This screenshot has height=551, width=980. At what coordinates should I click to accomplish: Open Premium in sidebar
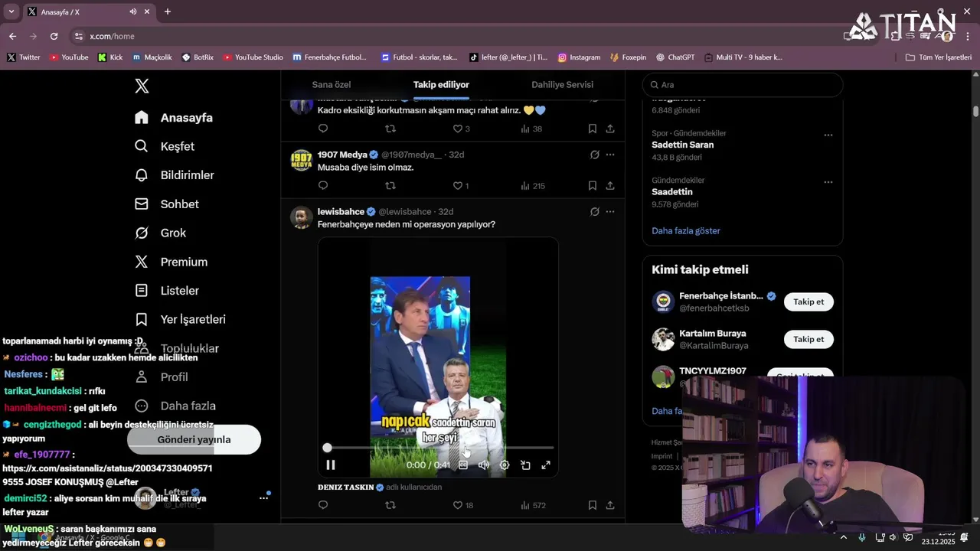click(x=171, y=262)
